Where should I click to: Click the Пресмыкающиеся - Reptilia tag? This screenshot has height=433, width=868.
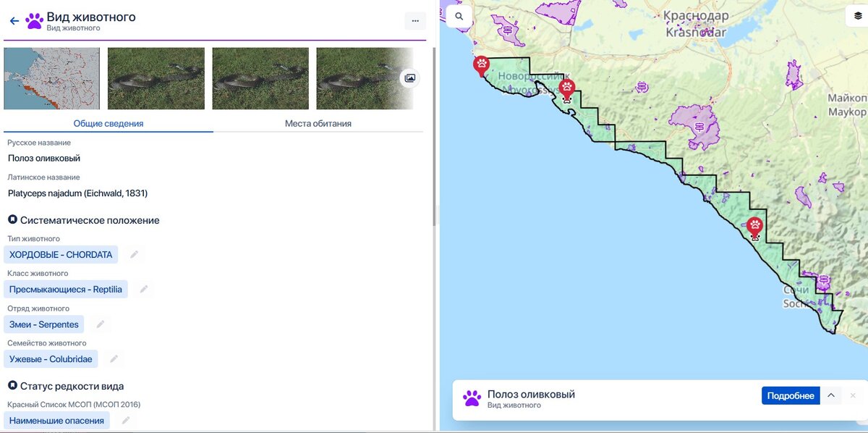(66, 290)
